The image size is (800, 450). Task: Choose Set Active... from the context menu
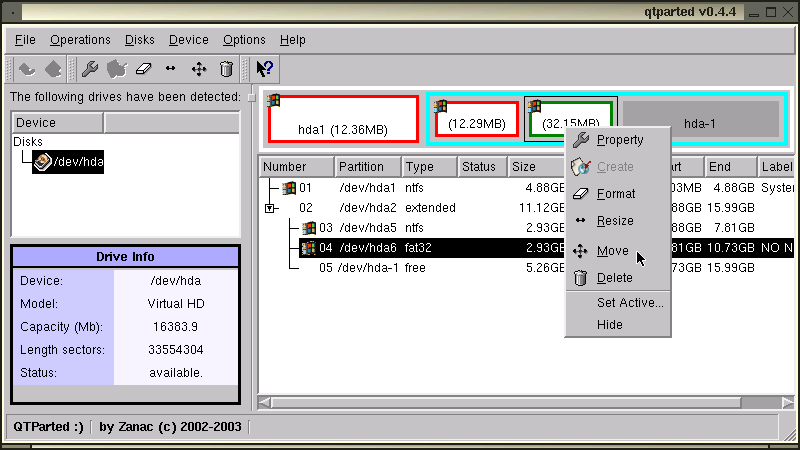point(618,303)
